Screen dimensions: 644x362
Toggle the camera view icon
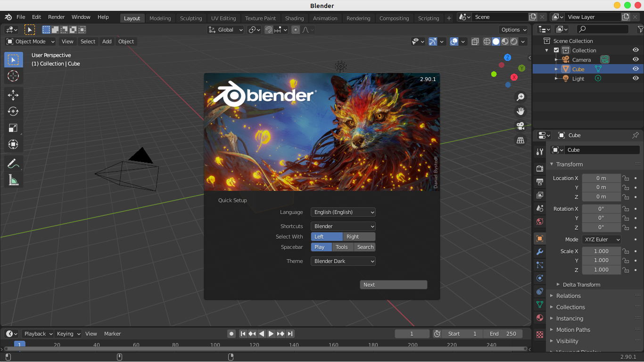520,126
